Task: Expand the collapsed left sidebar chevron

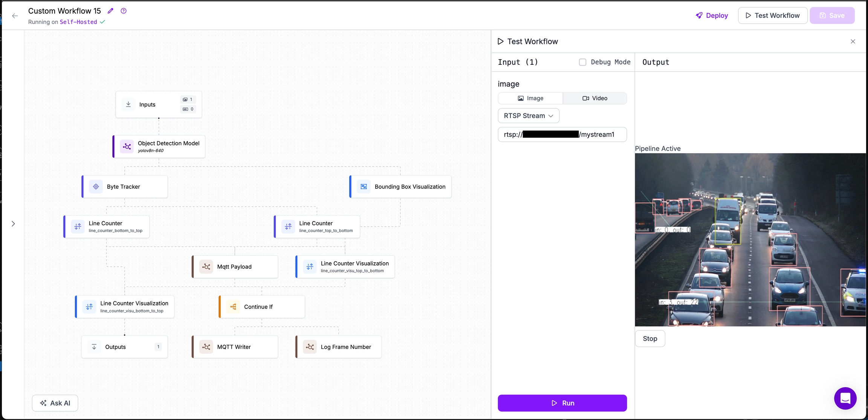Action: (x=13, y=224)
